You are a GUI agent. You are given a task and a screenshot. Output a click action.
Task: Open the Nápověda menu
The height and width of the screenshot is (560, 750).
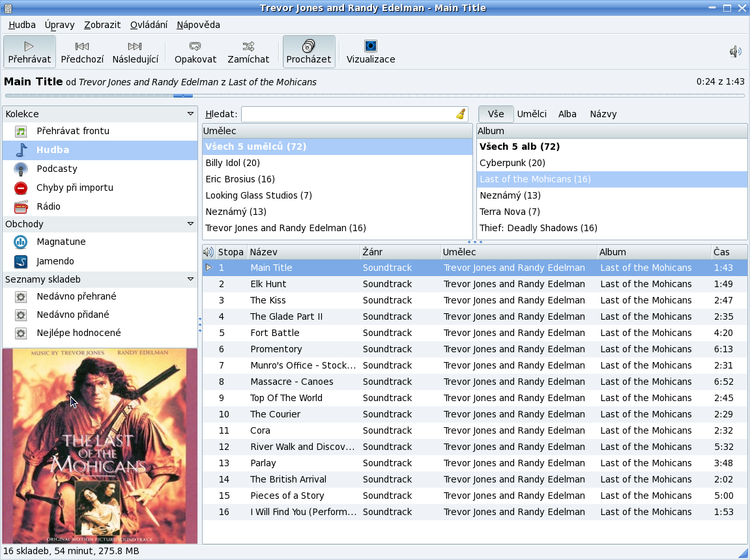click(x=198, y=25)
